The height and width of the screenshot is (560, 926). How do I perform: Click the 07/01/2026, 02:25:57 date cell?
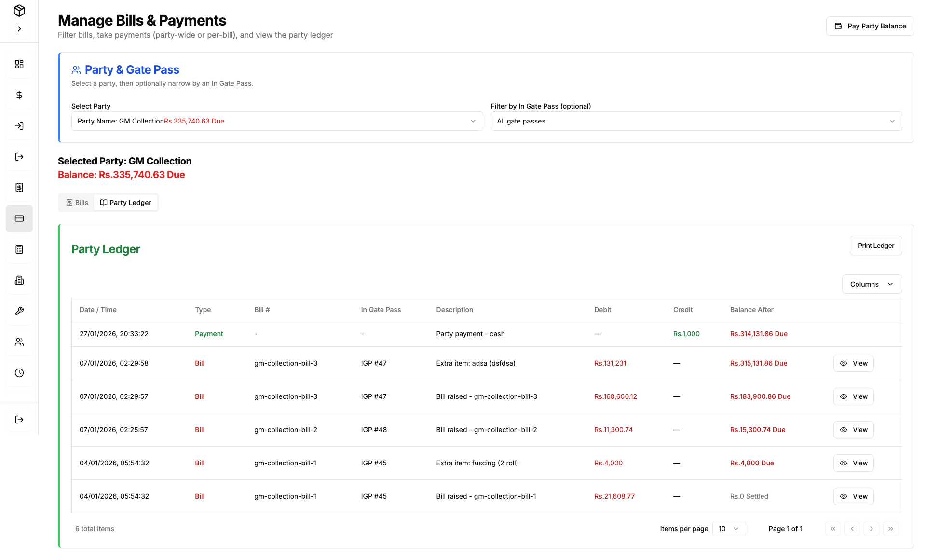[x=114, y=430]
